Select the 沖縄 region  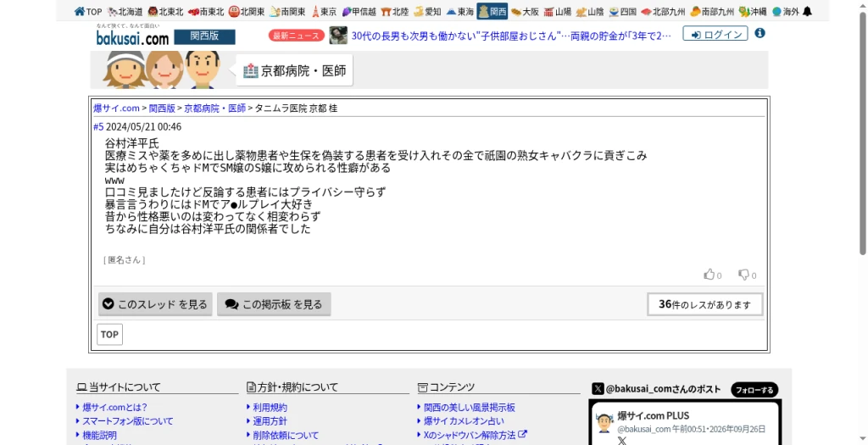pos(753,11)
